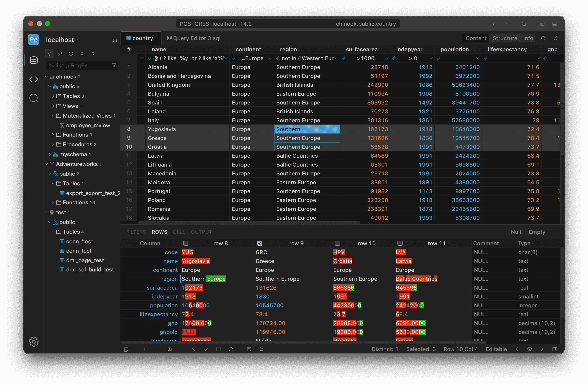Click the Null button above the rows panel

516,232
